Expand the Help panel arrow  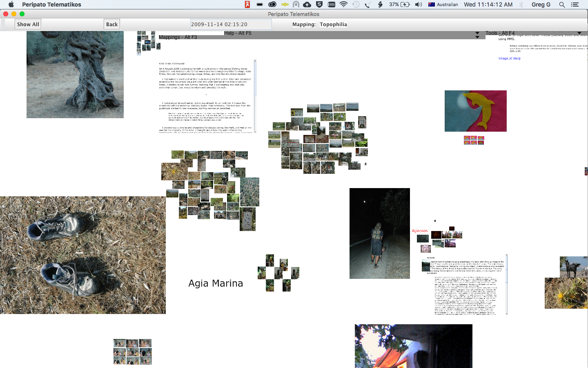pyautogui.click(x=477, y=33)
